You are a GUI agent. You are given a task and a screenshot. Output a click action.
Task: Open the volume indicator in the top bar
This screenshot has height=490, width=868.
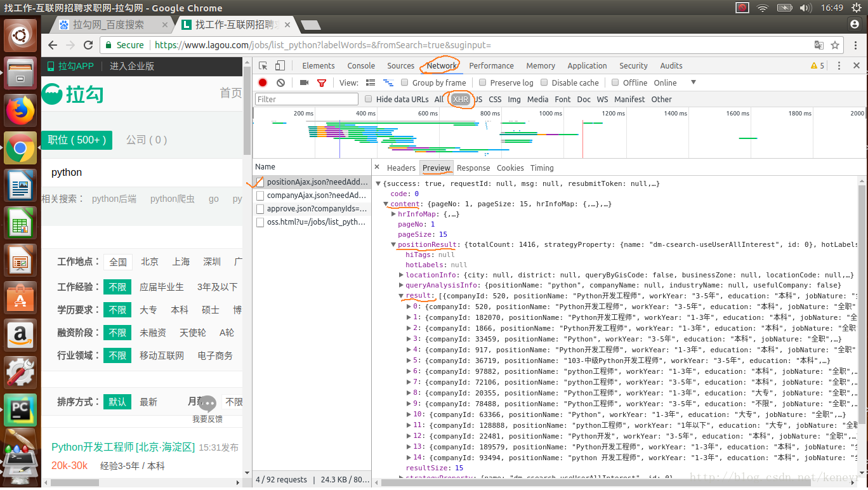[x=805, y=8]
